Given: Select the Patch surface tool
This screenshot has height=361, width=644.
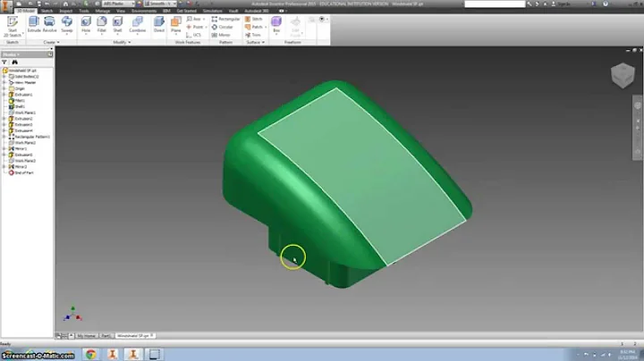Looking at the screenshot, I should pyautogui.click(x=255, y=27).
